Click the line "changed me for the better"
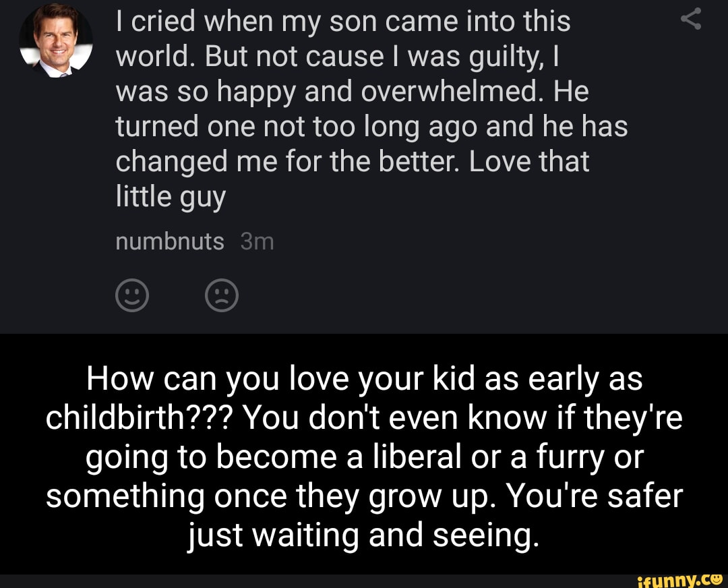Viewport: 728px width, 588px height. click(353, 163)
